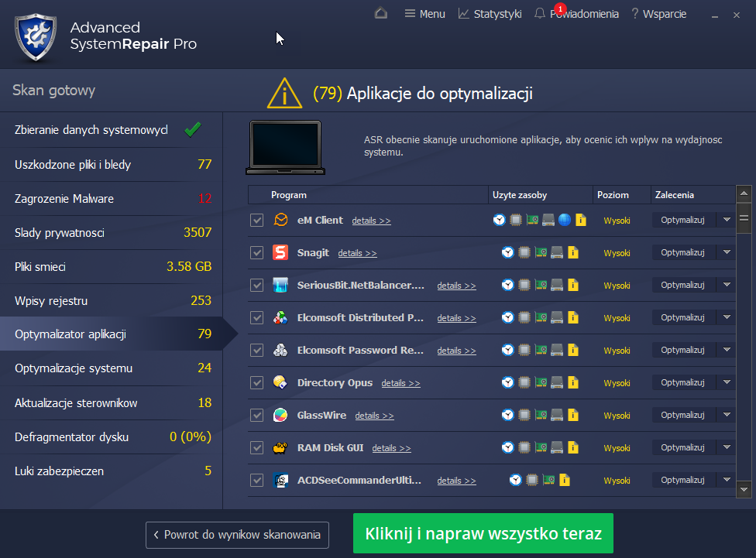The image size is (756, 558).
Task: Click the GlassWire app icon
Action: [x=280, y=415]
